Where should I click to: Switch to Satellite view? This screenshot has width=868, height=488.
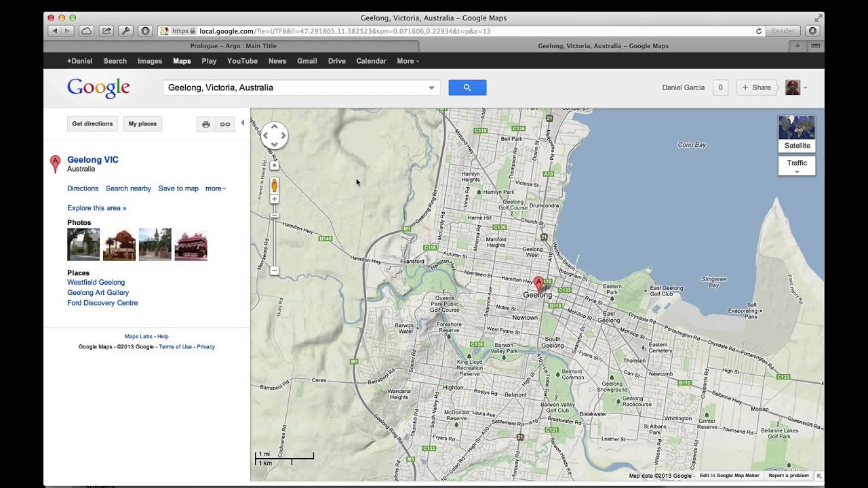(x=797, y=134)
